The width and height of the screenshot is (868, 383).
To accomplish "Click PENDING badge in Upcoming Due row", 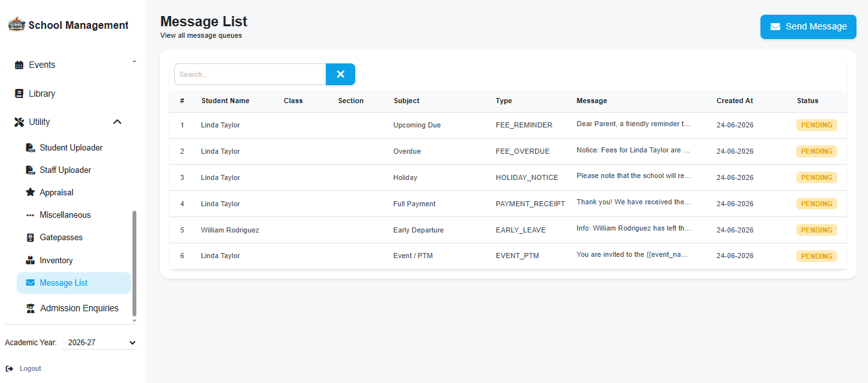I will tap(817, 125).
